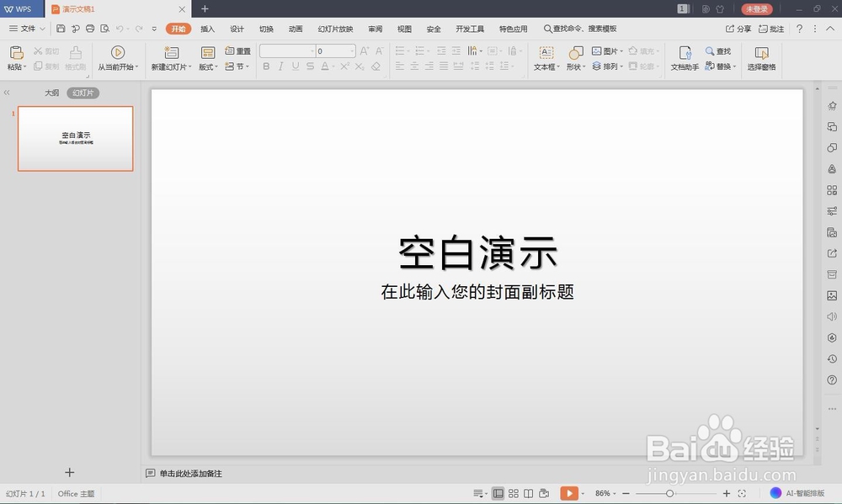Click the Print icon in quick toolbar

point(90,29)
